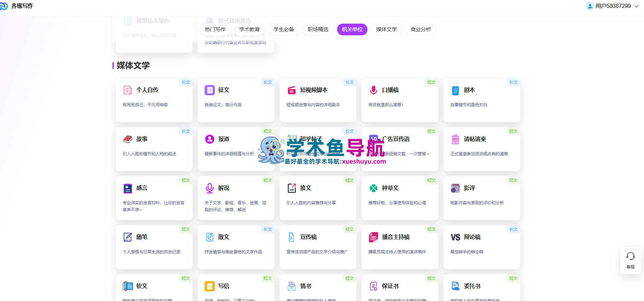Select the 软文 book icon
Viewport: 644px width, 301px height.
coord(127,286)
